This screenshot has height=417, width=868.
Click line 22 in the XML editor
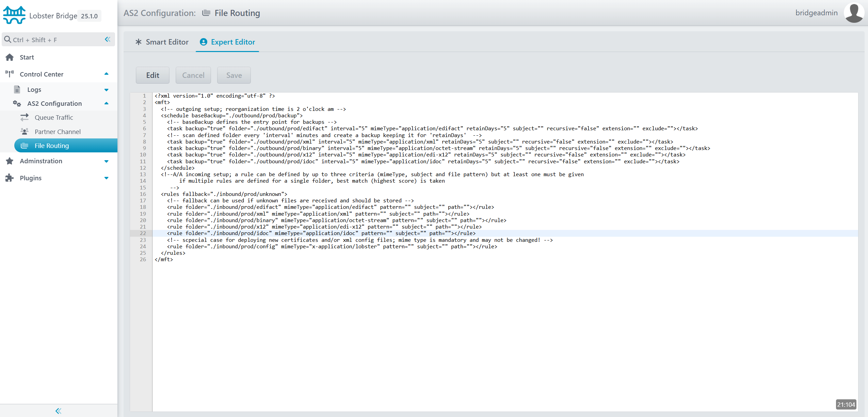point(321,233)
